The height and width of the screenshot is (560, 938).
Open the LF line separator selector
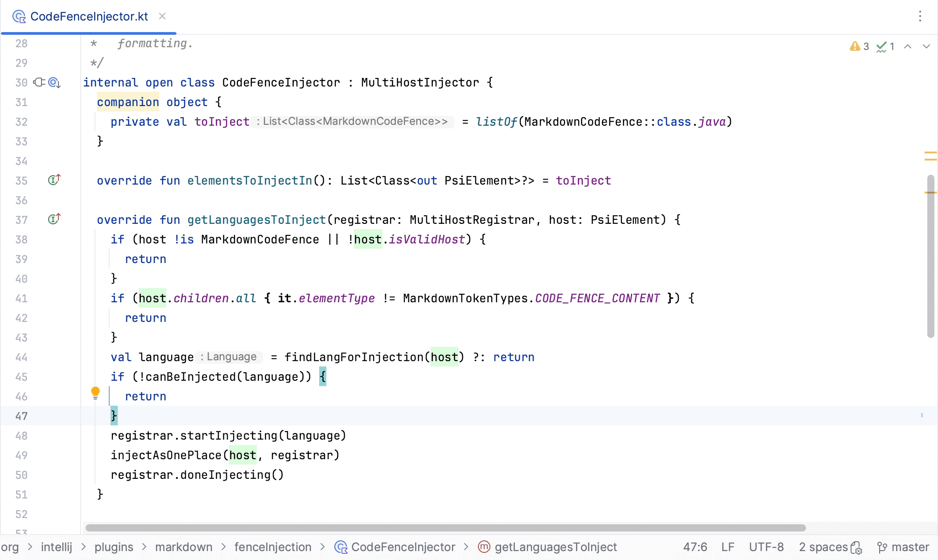(x=728, y=547)
